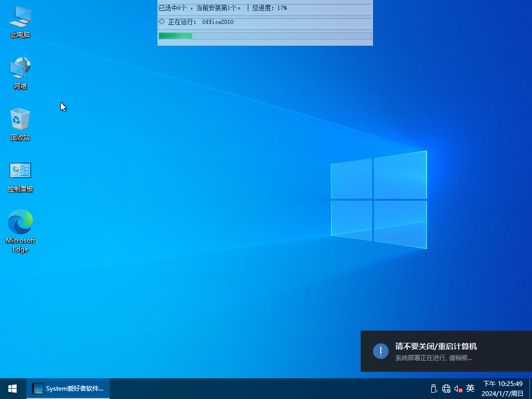Open the 此电脑 desktop icon
The image size is (532, 399).
tap(20, 22)
